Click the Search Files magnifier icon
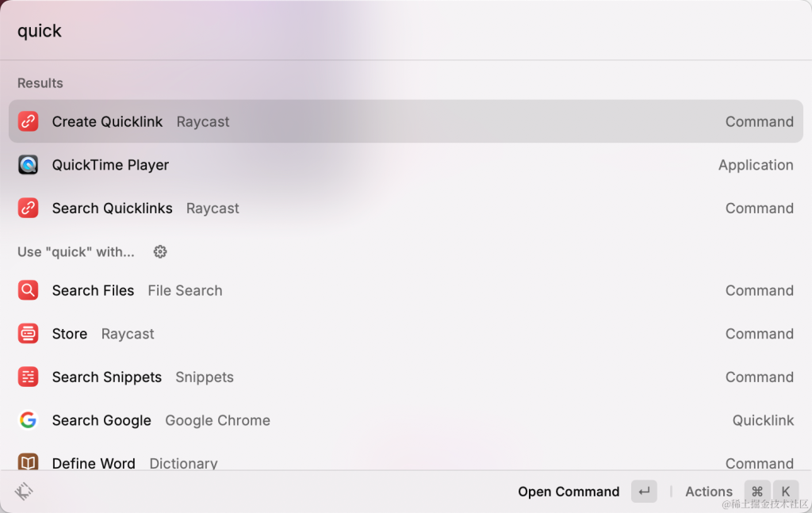Viewport: 812px width, 513px height. click(28, 290)
